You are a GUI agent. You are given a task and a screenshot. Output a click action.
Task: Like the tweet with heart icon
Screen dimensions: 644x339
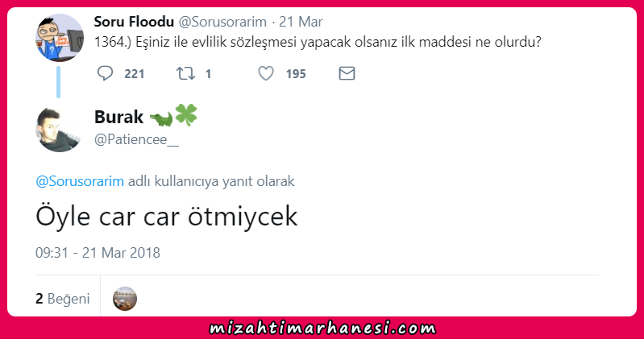(266, 73)
